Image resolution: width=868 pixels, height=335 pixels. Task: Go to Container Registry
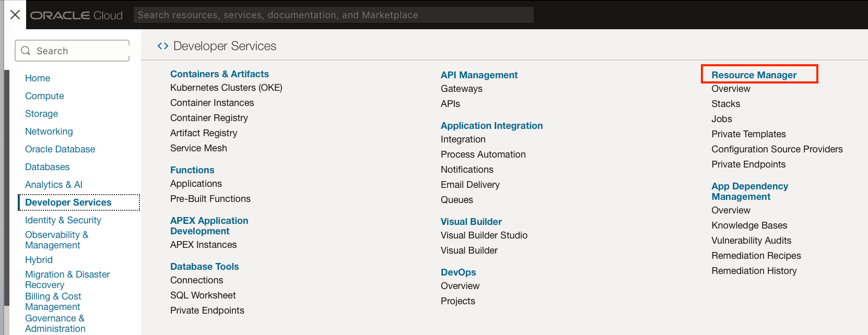(x=209, y=118)
